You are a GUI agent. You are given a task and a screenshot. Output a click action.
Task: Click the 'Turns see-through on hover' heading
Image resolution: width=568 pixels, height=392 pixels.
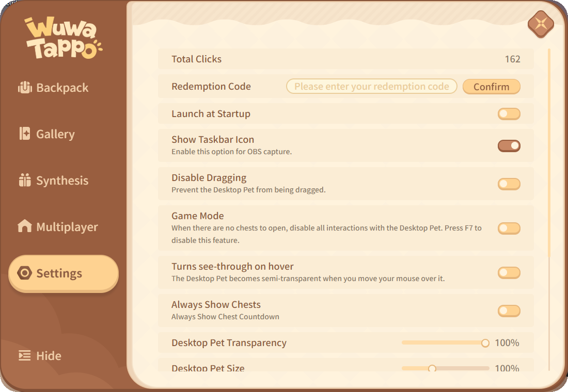[232, 266]
